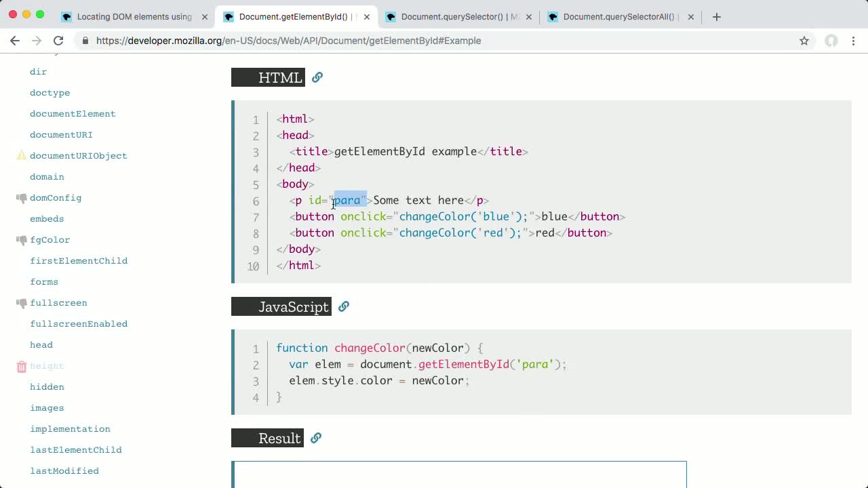This screenshot has width=868, height=488.
Task: Open the documentElement sidebar entry
Action: (73, 113)
